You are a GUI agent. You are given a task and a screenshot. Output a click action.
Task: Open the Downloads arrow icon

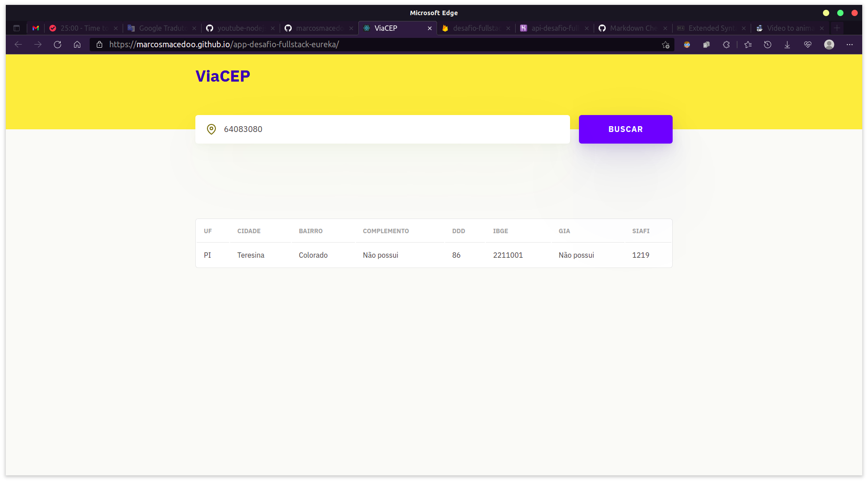tap(787, 45)
